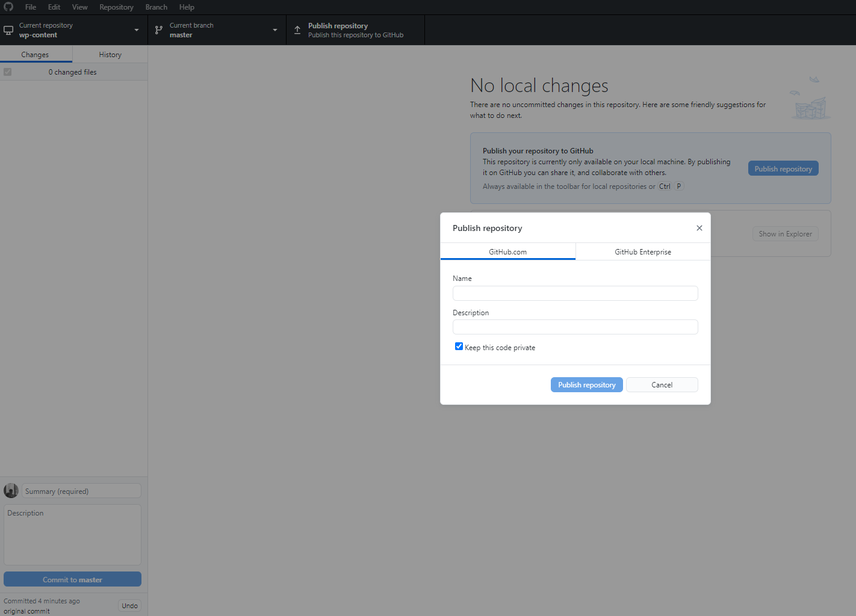The width and height of the screenshot is (856, 616).
Task: Toggle the select-all changed files checkbox
Action: [x=8, y=72]
